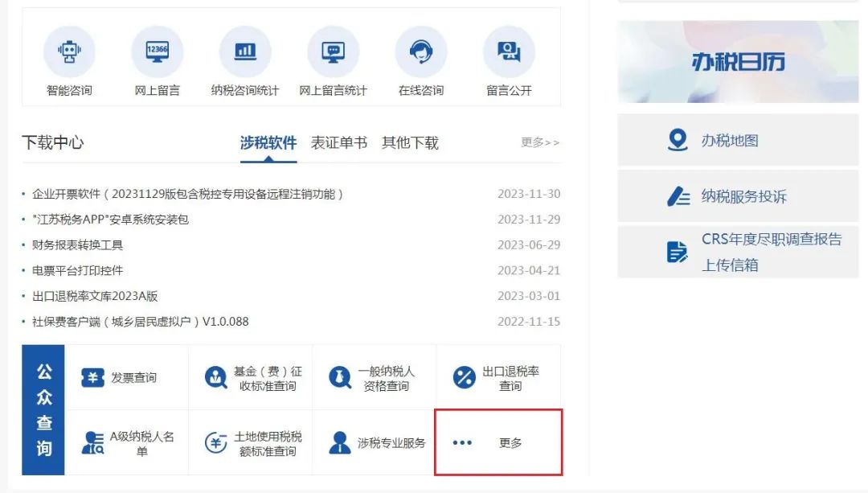Open the 智能咨询 robot icon

pos(69,52)
